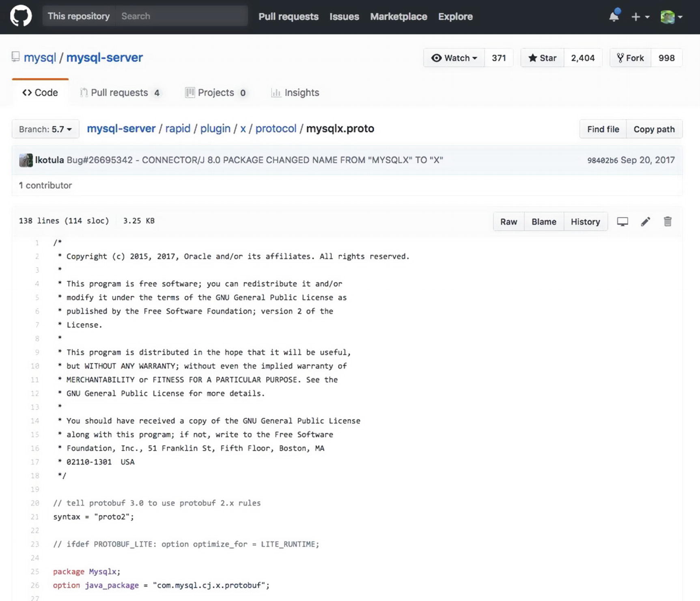The height and width of the screenshot is (601, 700).
Task: View the Raw file
Action: [x=509, y=222]
